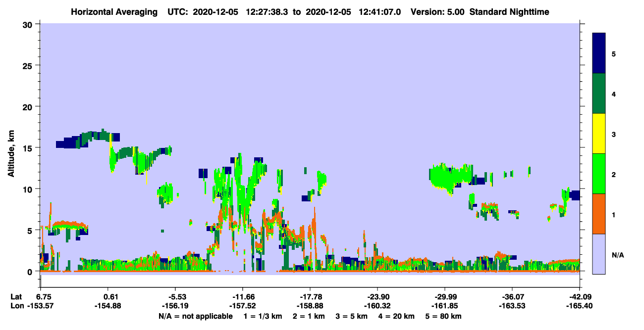Click the 20 altitude tick label
This screenshot has width=644, height=330.
click(x=29, y=107)
